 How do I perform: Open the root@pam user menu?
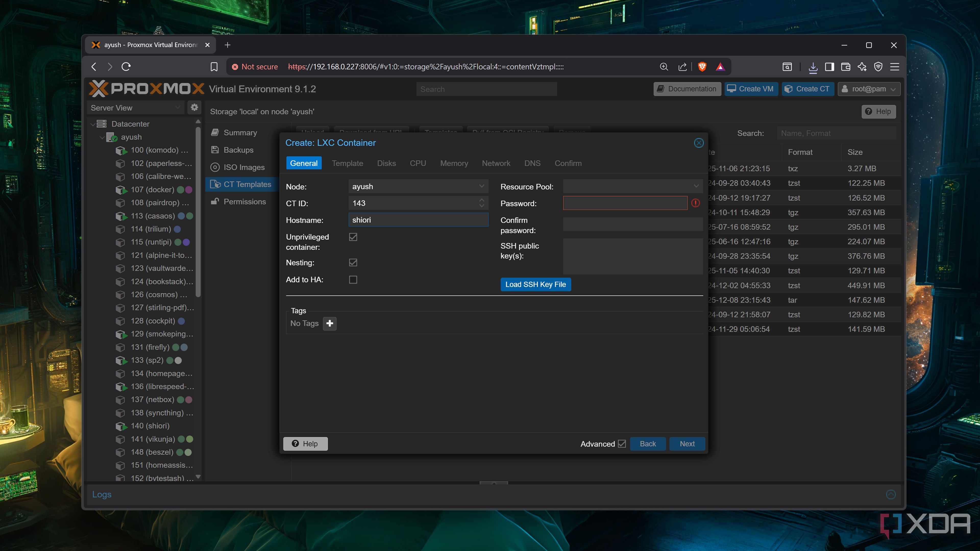tap(868, 89)
